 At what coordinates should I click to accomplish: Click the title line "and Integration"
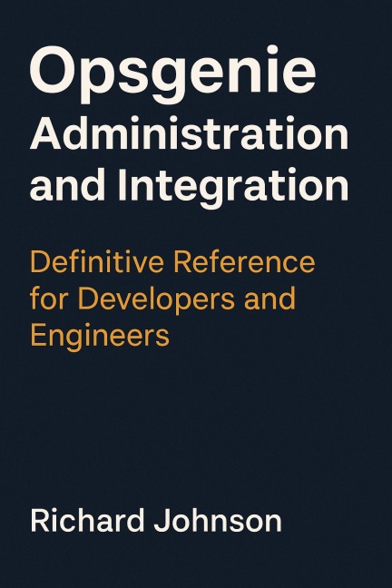[x=189, y=188]
